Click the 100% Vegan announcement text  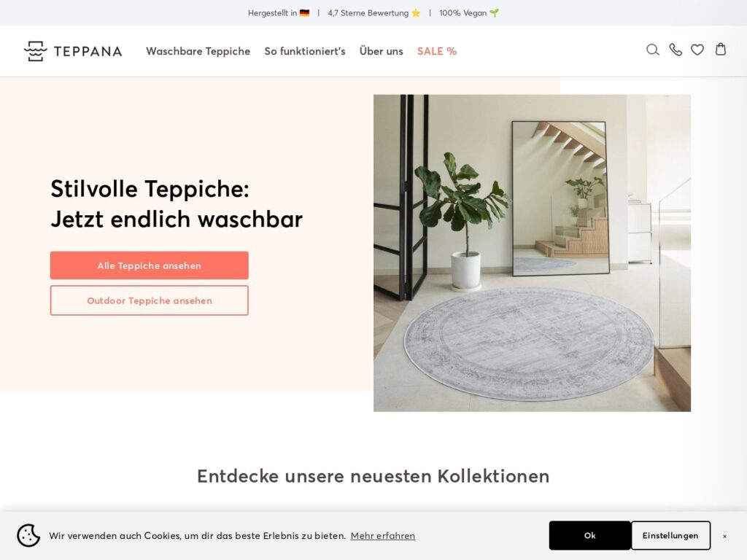[x=469, y=13]
